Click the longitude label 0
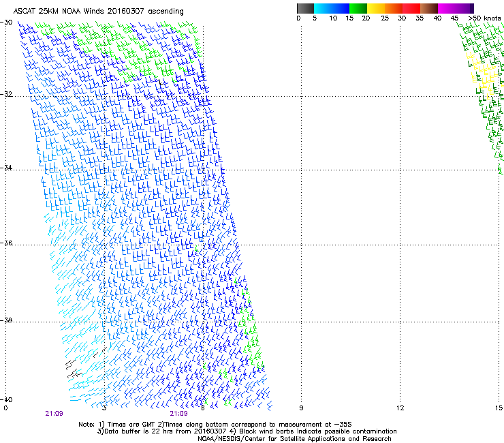This screenshot has width=504, height=443. (x=5, y=408)
